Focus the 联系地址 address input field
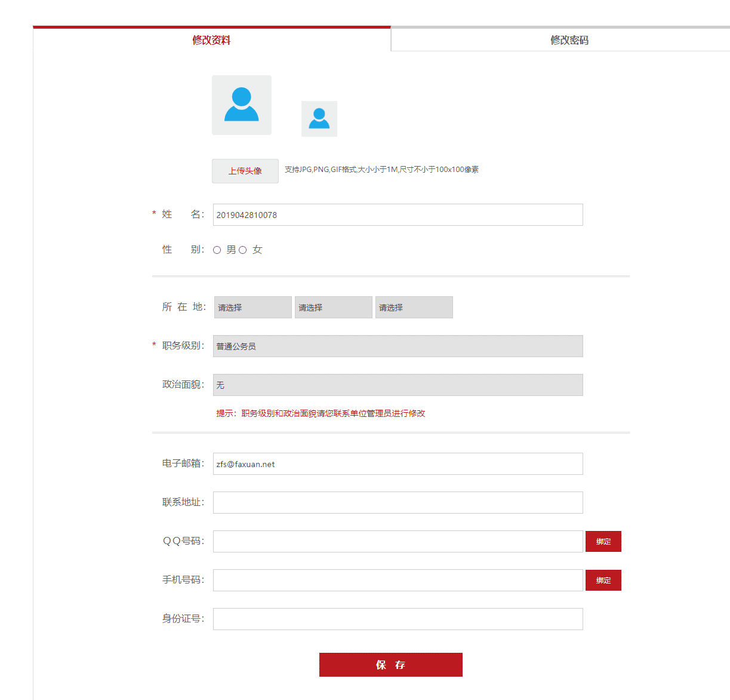The image size is (730, 700). (398, 503)
